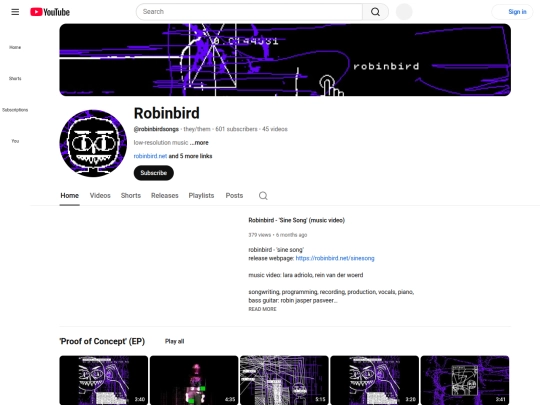
Task: Click the '601 subscribers' text
Action: [x=236, y=129]
